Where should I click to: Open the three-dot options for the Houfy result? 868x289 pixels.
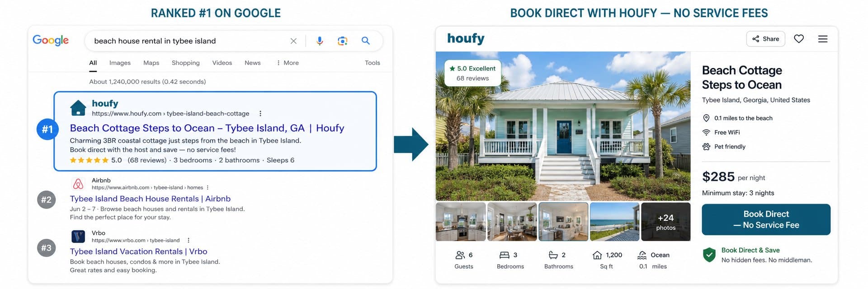click(260, 113)
